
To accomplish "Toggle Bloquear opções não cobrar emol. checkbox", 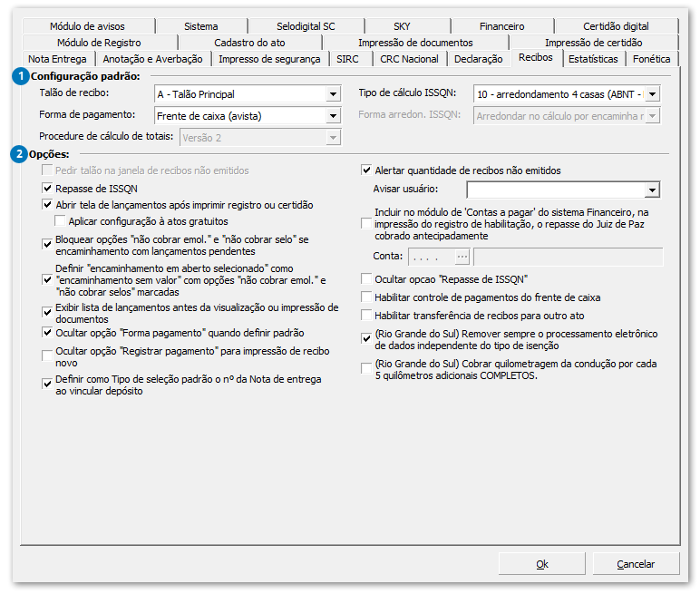I will 47,245.
